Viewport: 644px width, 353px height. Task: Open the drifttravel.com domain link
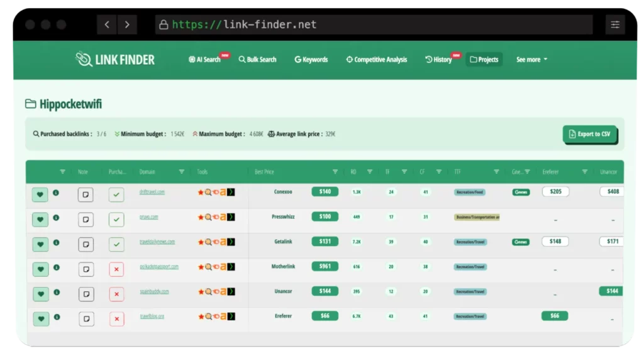pos(152,192)
